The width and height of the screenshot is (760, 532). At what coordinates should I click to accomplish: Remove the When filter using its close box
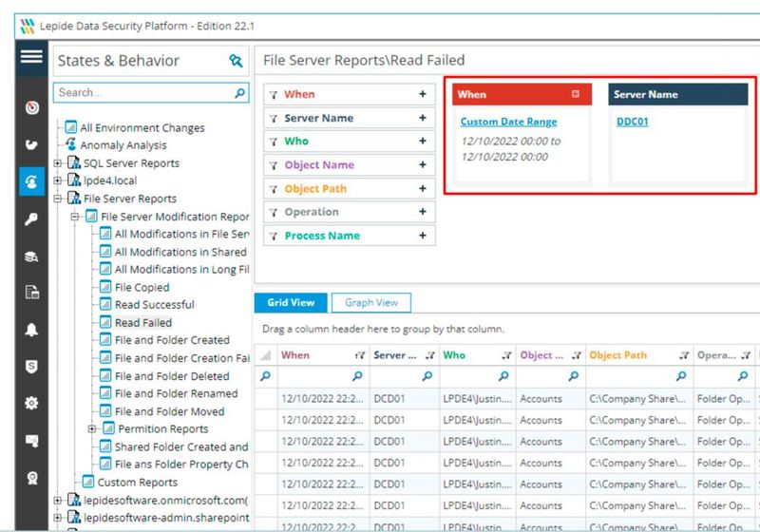click(575, 94)
